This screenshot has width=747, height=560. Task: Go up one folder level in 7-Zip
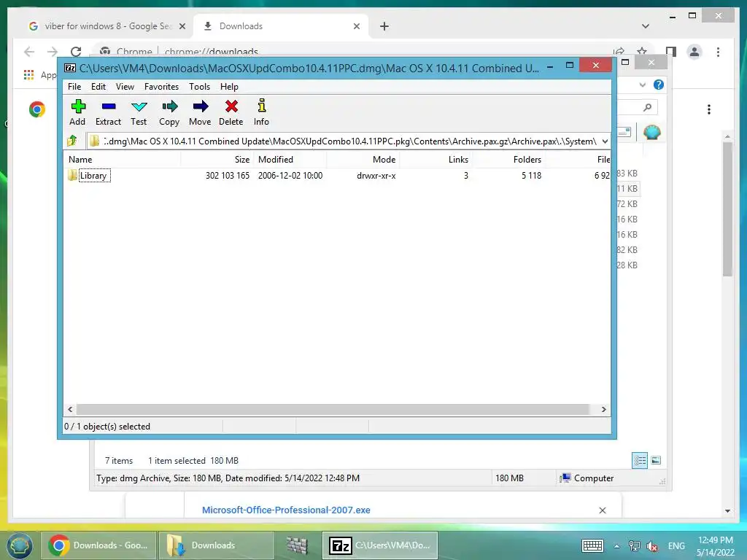pyautogui.click(x=72, y=141)
